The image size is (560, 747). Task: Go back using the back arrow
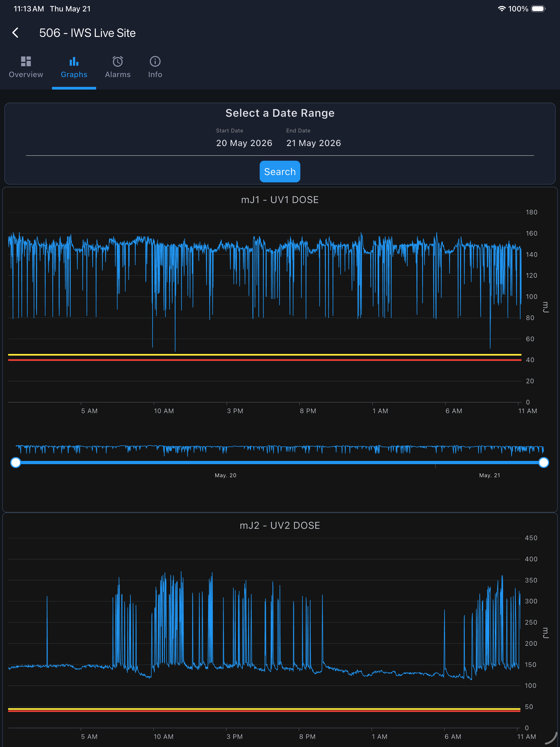(15, 33)
